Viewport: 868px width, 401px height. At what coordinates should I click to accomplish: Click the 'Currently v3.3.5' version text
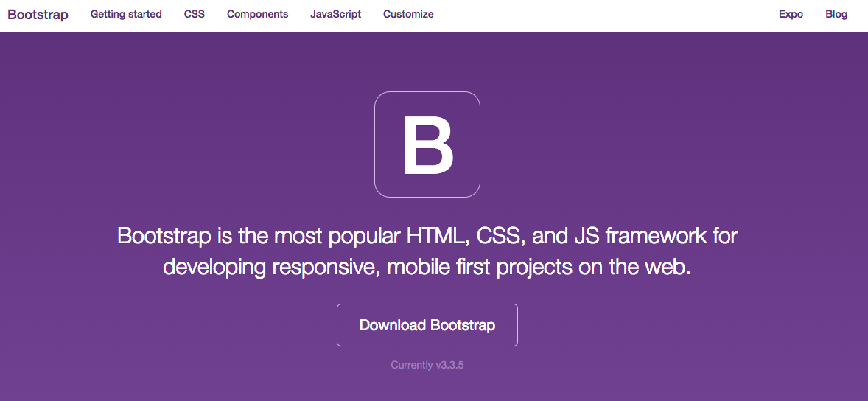click(427, 365)
